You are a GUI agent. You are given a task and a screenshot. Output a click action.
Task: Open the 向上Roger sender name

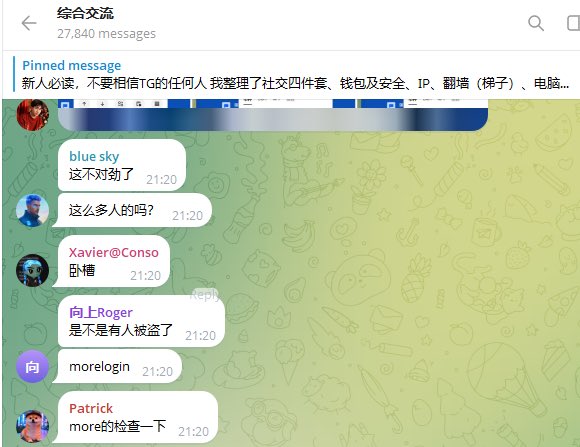101,313
